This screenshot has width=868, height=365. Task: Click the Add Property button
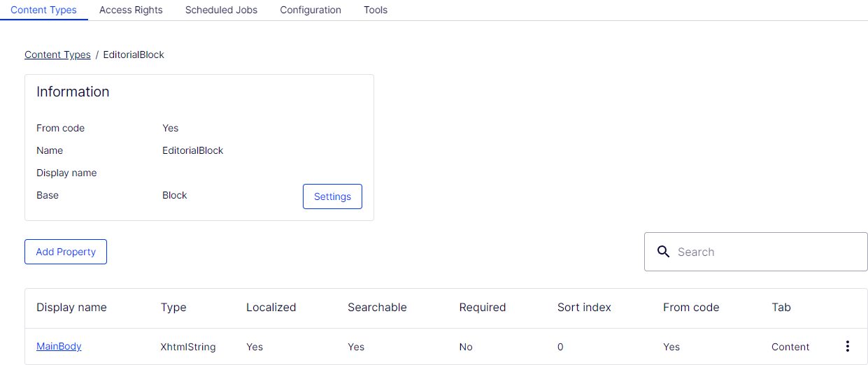coord(66,252)
